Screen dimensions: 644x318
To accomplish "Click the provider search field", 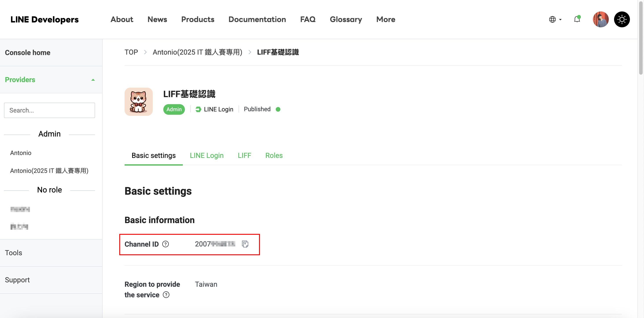I will 50,110.
